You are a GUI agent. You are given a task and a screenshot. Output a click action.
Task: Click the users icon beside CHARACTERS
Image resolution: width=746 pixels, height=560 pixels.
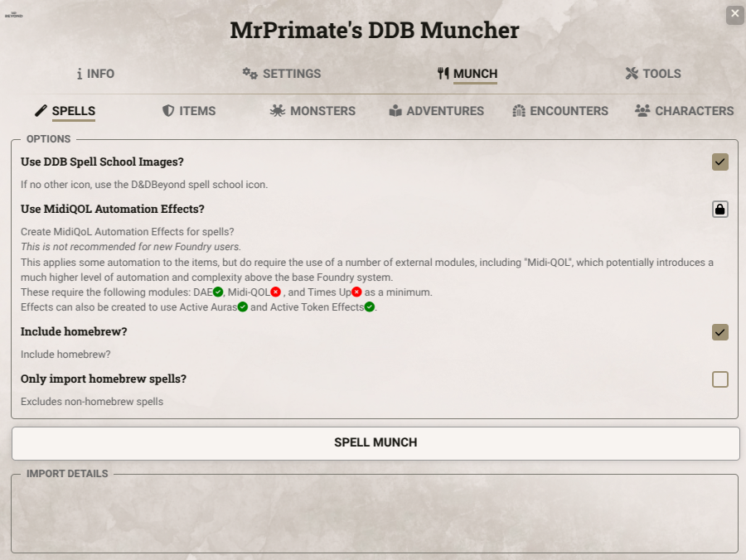642,111
